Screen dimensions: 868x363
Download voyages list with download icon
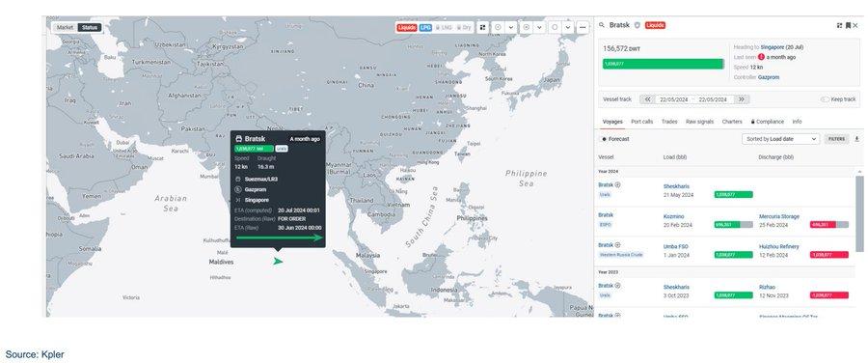(x=857, y=139)
